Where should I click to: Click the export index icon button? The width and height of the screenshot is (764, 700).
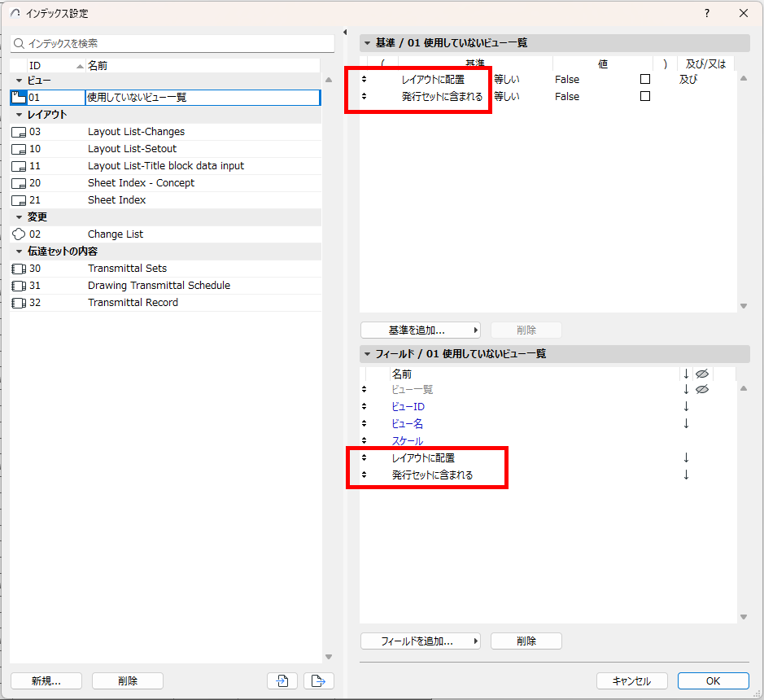(319, 680)
